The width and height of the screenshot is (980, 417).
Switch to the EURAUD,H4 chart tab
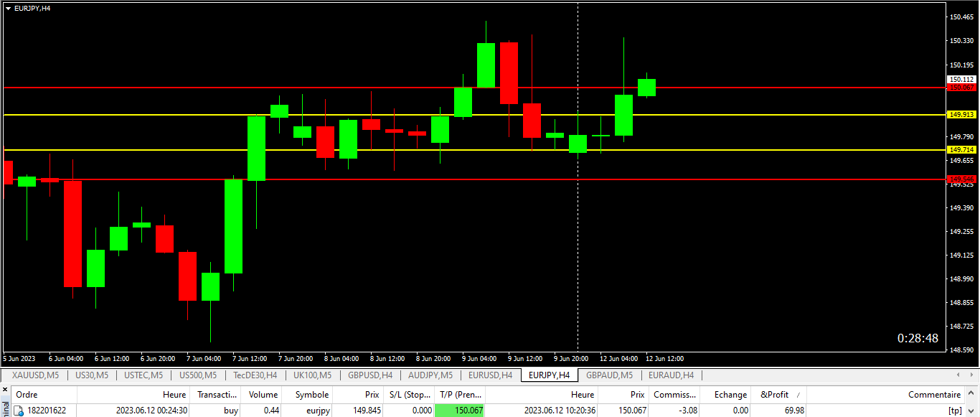click(671, 375)
